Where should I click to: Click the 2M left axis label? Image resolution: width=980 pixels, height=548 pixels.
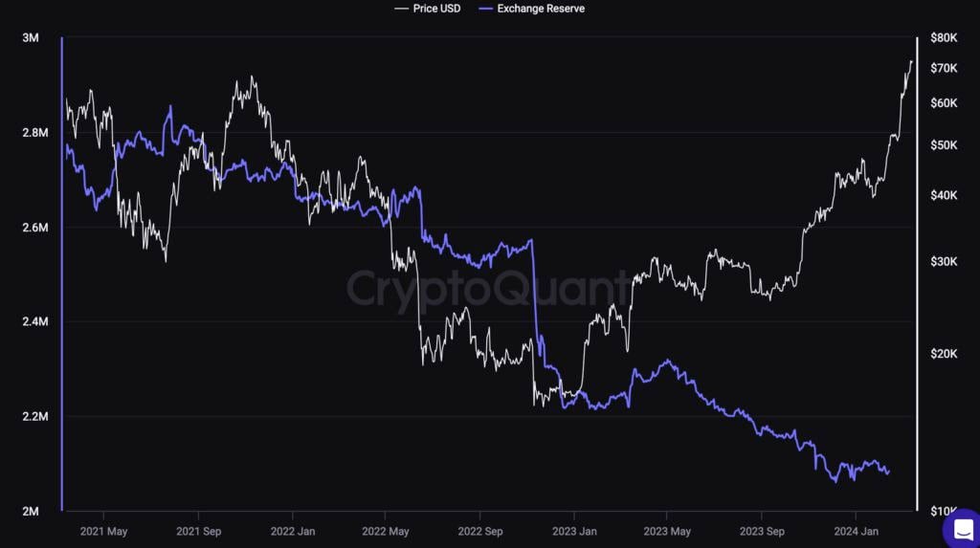point(30,512)
